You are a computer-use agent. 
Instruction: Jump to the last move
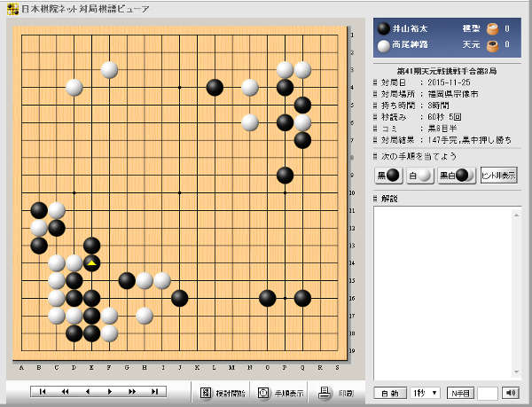[x=154, y=392]
